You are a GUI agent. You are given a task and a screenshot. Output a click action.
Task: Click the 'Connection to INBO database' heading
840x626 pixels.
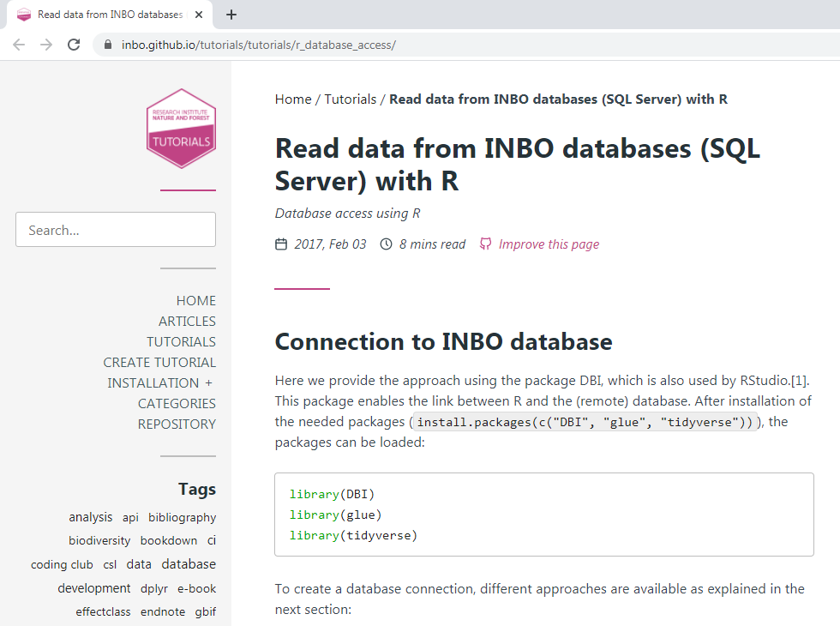click(x=444, y=342)
